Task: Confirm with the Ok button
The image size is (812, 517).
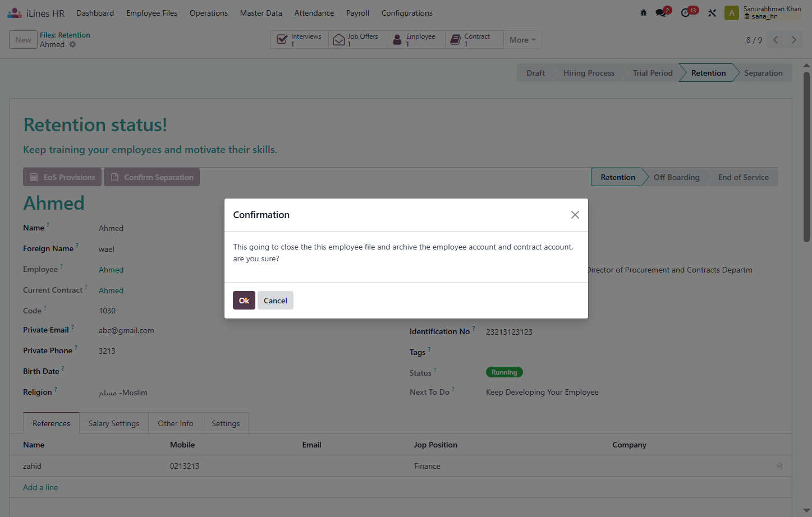Action: click(244, 301)
